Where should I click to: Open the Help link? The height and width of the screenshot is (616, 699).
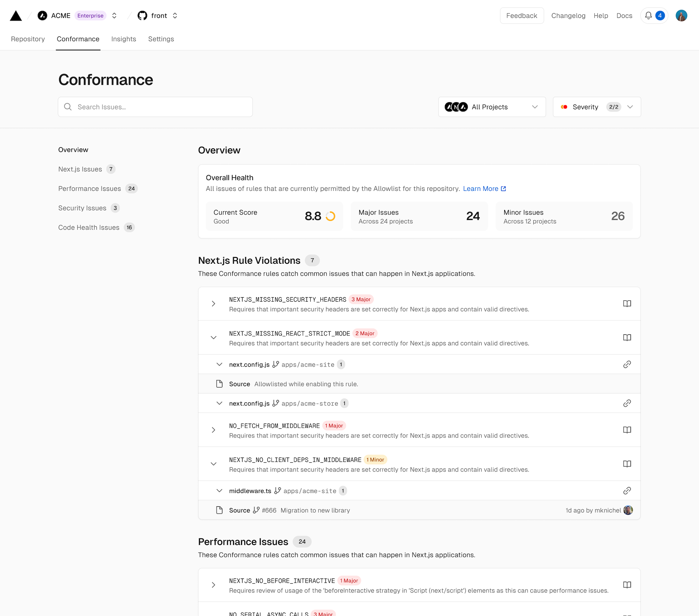[x=601, y=16]
